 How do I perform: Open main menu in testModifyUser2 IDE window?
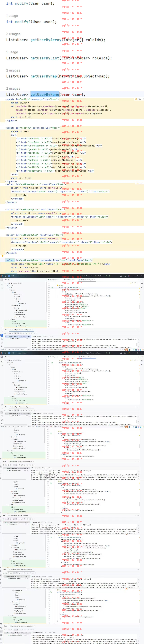[x=5, y=353]
